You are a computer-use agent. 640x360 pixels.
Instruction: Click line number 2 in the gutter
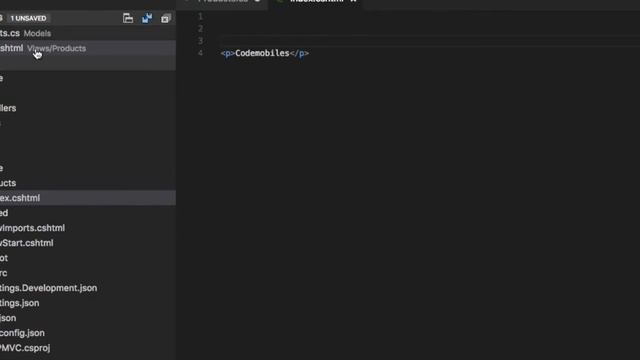click(x=200, y=29)
